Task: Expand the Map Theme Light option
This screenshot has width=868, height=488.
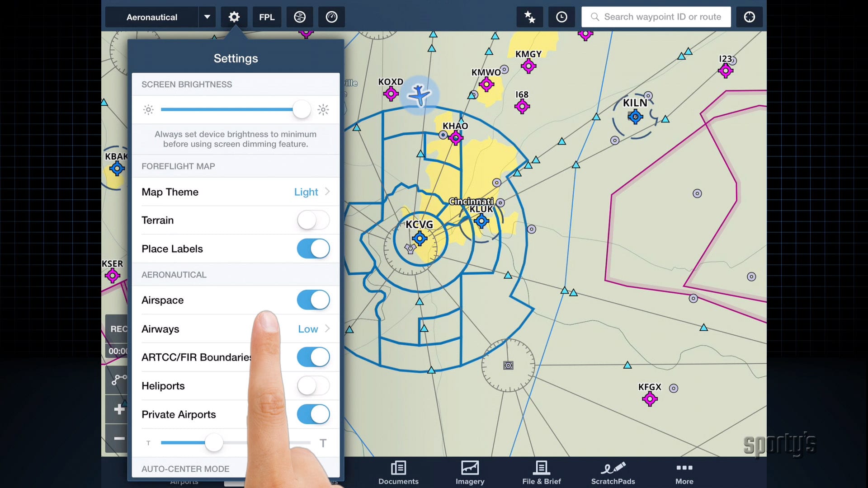Action: [312, 192]
